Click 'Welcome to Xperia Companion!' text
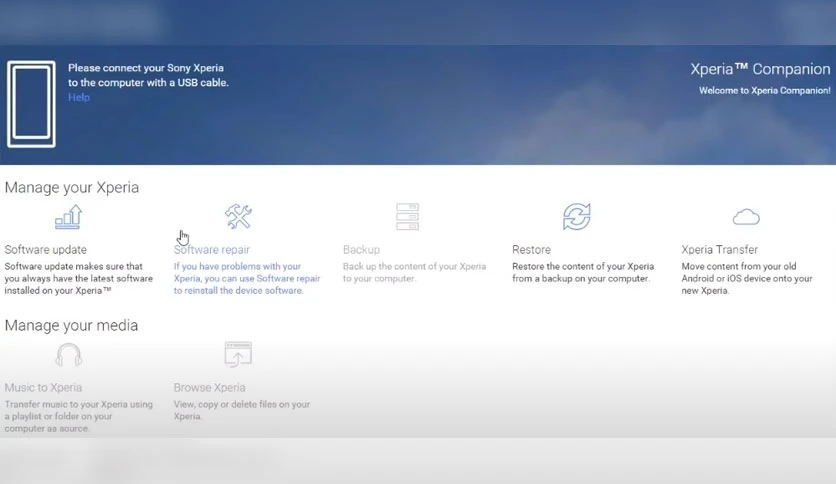The image size is (836, 484). 765,91
